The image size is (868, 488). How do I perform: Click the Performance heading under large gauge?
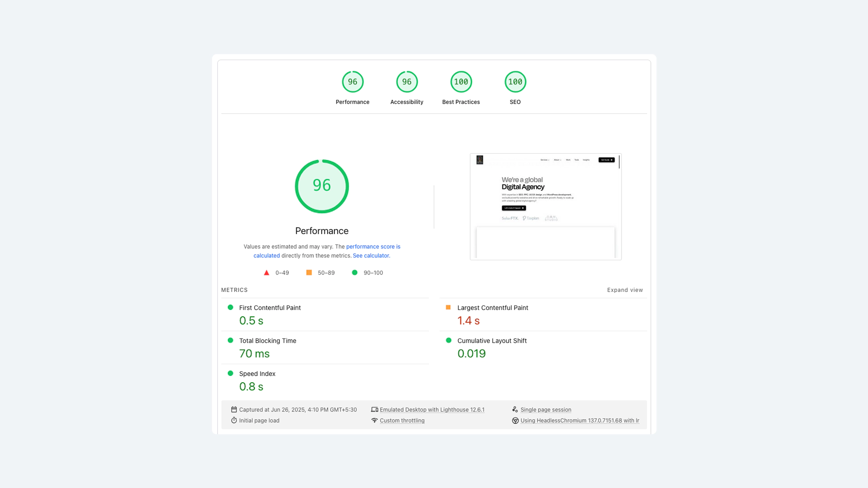pos(322,231)
